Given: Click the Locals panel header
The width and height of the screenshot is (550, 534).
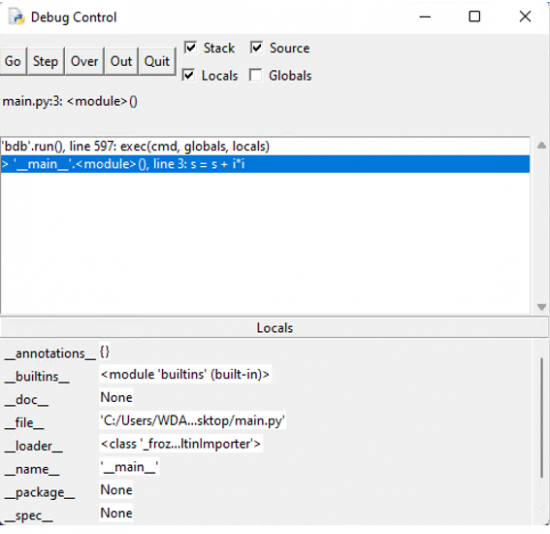Looking at the screenshot, I should [x=275, y=328].
